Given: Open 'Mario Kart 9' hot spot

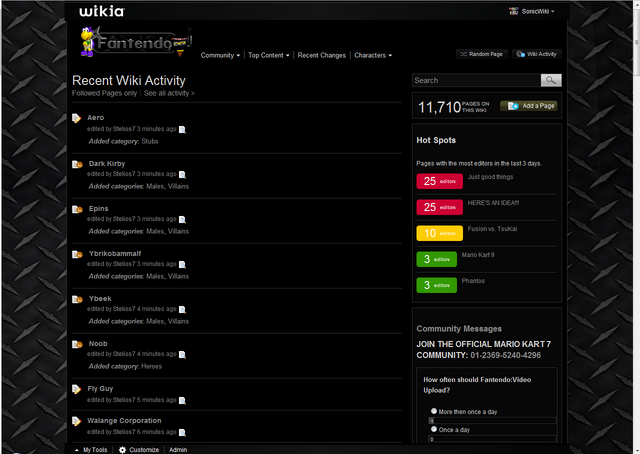Looking at the screenshot, I should click(x=478, y=255).
